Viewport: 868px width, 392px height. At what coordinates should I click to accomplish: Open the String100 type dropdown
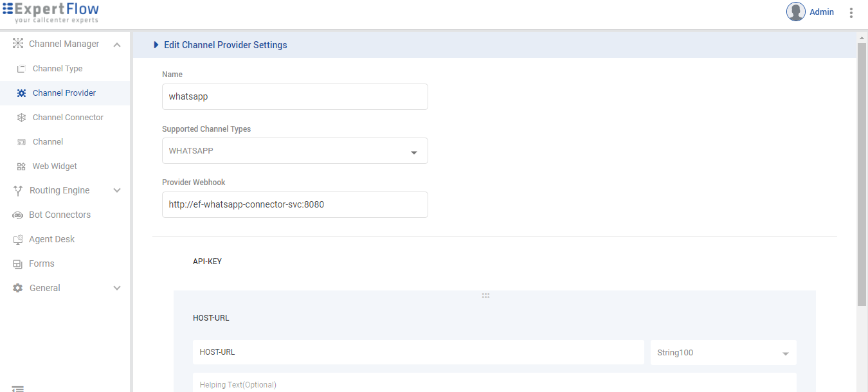(x=785, y=353)
